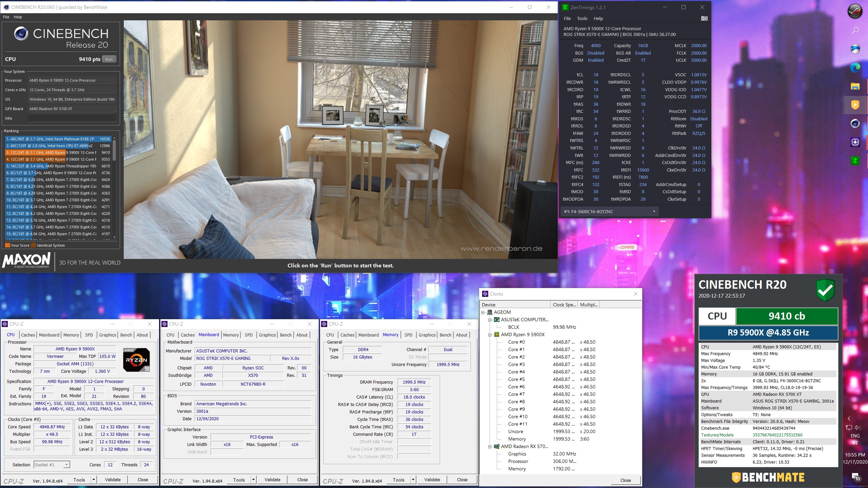Screen dimensions: 868x488
Task: Open the blue sphere browser taskbar icon
Action: [855, 49]
